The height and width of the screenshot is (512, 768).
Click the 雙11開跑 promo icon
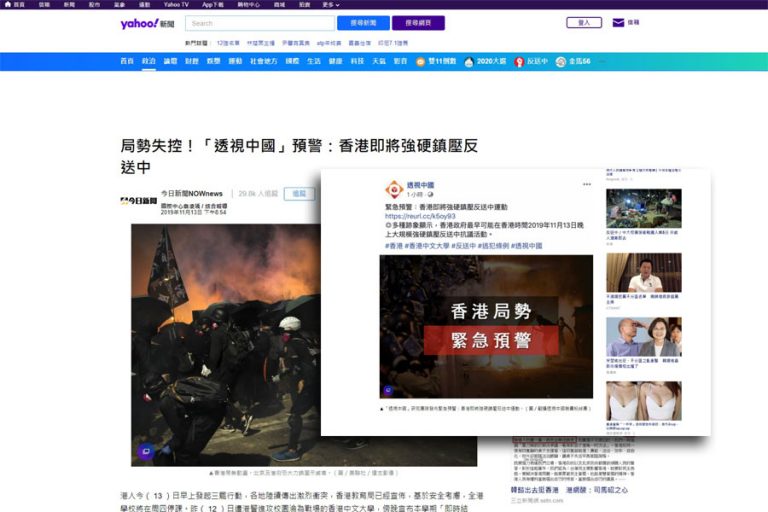tap(421, 61)
